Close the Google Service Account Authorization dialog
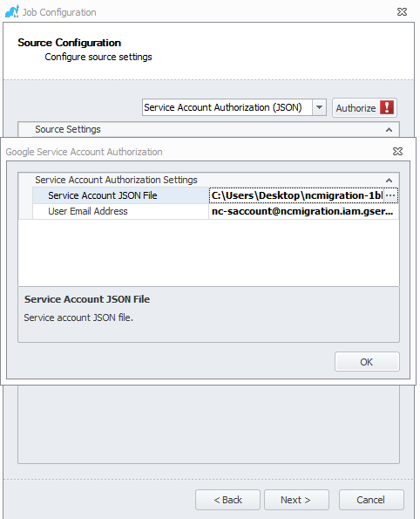 point(397,151)
